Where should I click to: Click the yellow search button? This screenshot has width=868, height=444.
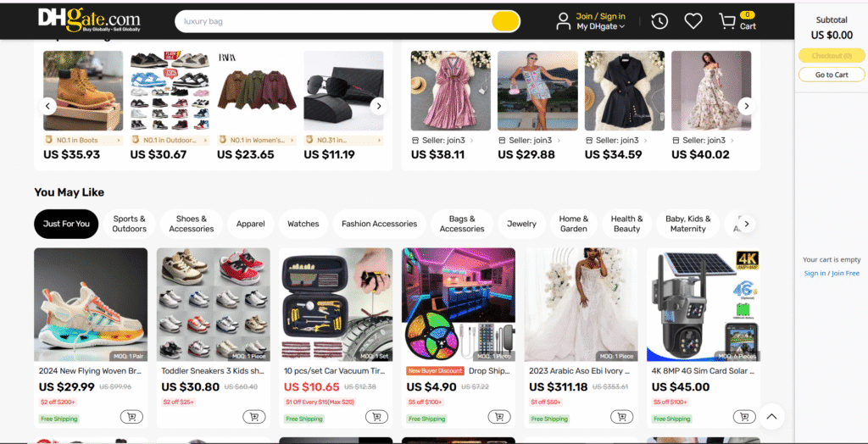pos(505,21)
